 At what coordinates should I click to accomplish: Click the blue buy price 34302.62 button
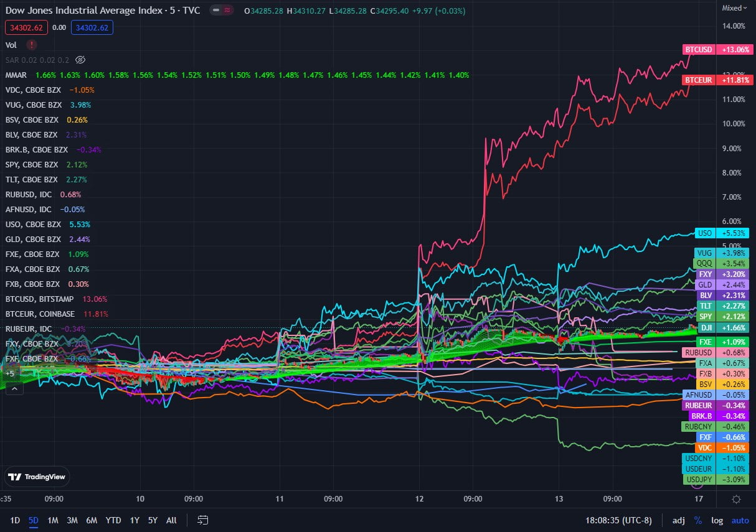[x=91, y=27]
